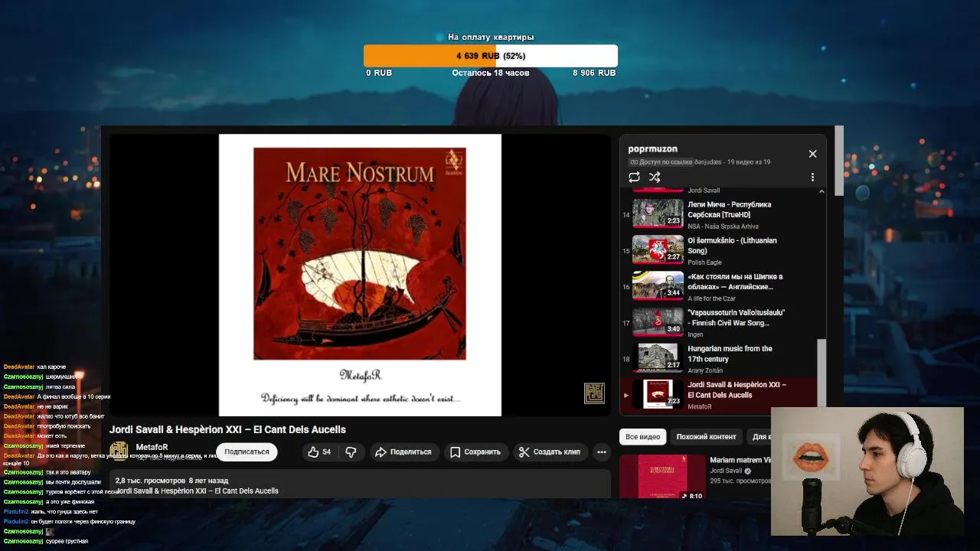Image resolution: width=980 pixels, height=551 pixels.
Task: Click 'Jordi Savall' under Mariam matrem video
Action: click(726, 471)
